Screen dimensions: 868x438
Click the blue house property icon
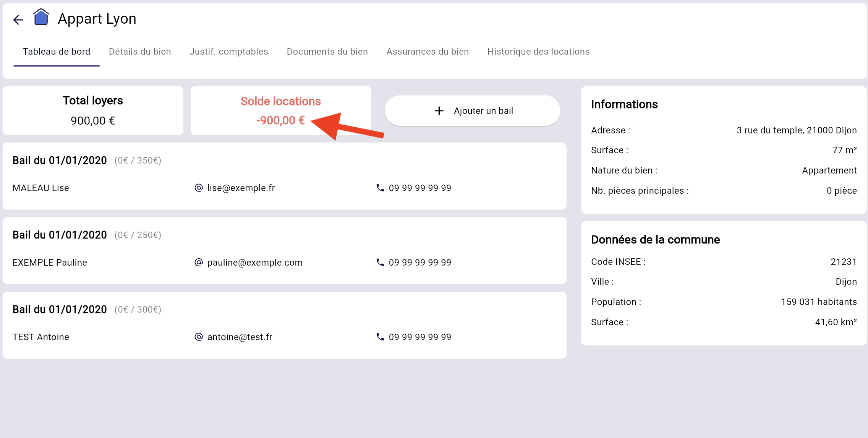point(41,18)
